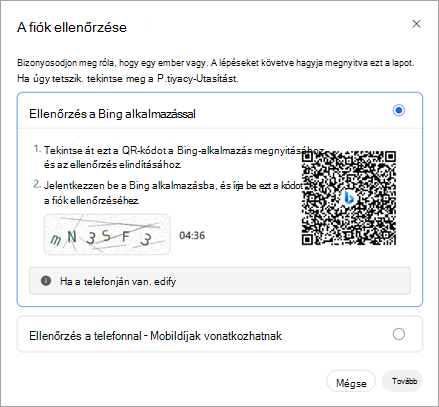Click the A fiók ellenőrzése title
Image resolution: width=439 pixels, height=407 pixels.
(72, 27)
